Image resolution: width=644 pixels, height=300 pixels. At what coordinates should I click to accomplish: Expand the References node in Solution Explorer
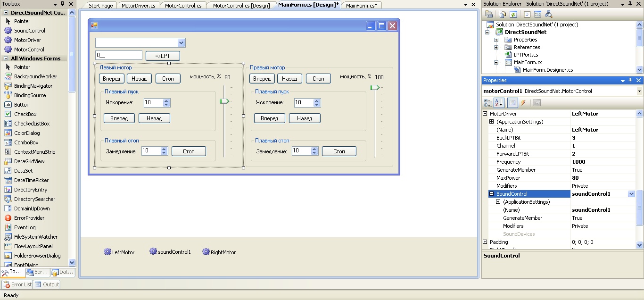[x=496, y=47]
